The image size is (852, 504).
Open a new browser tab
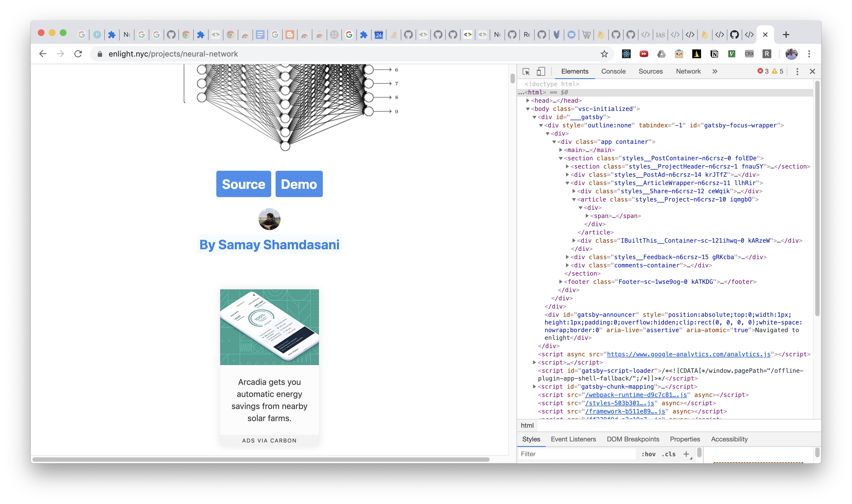[x=786, y=35]
